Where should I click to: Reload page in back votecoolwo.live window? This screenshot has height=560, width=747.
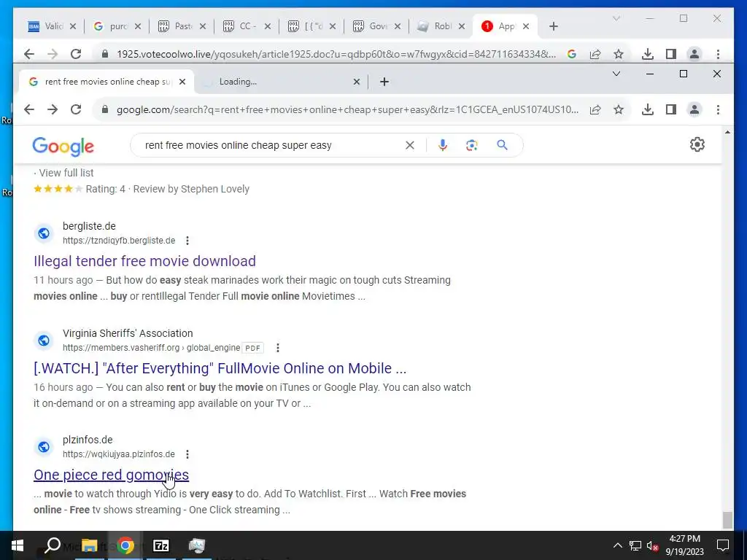(x=76, y=54)
